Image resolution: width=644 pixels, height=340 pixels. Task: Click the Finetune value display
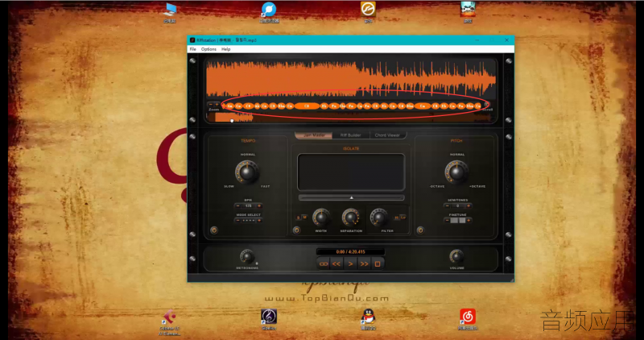458,221
